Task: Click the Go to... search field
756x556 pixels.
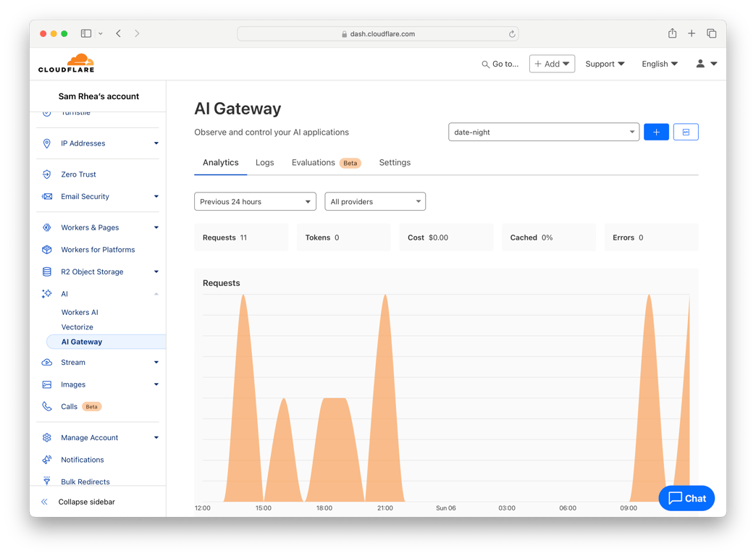Action: point(500,64)
